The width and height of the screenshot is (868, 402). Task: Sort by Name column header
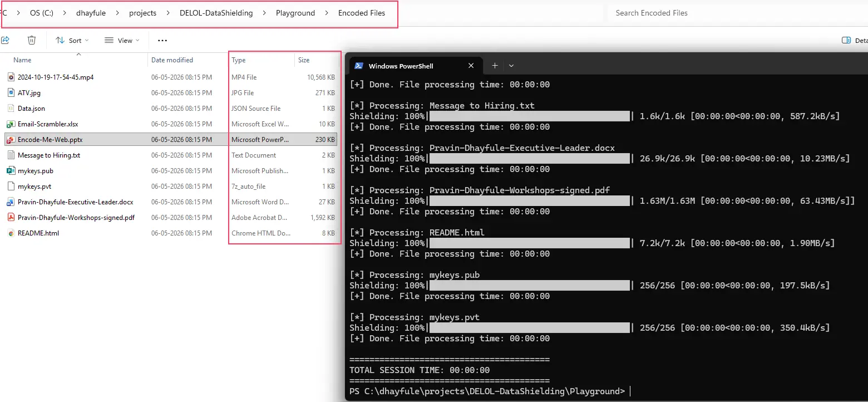[22, 60]
